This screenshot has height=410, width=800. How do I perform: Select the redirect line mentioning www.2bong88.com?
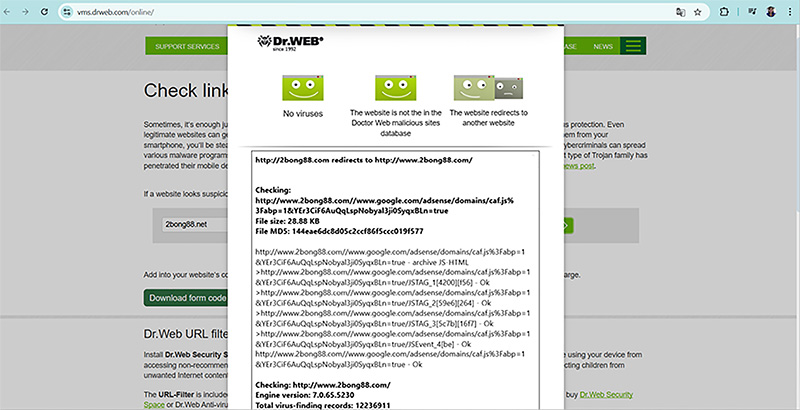[x=364, y=160]
